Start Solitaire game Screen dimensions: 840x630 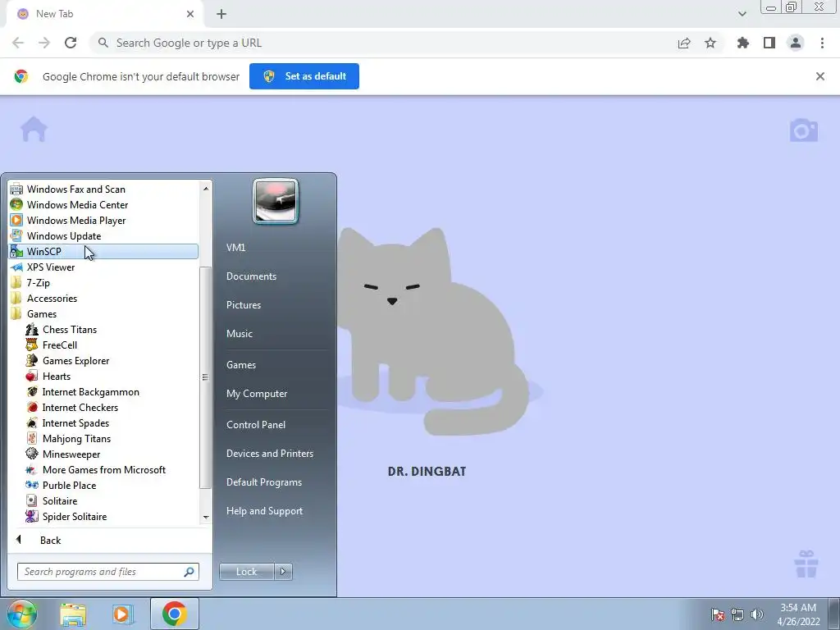[59, 500]
